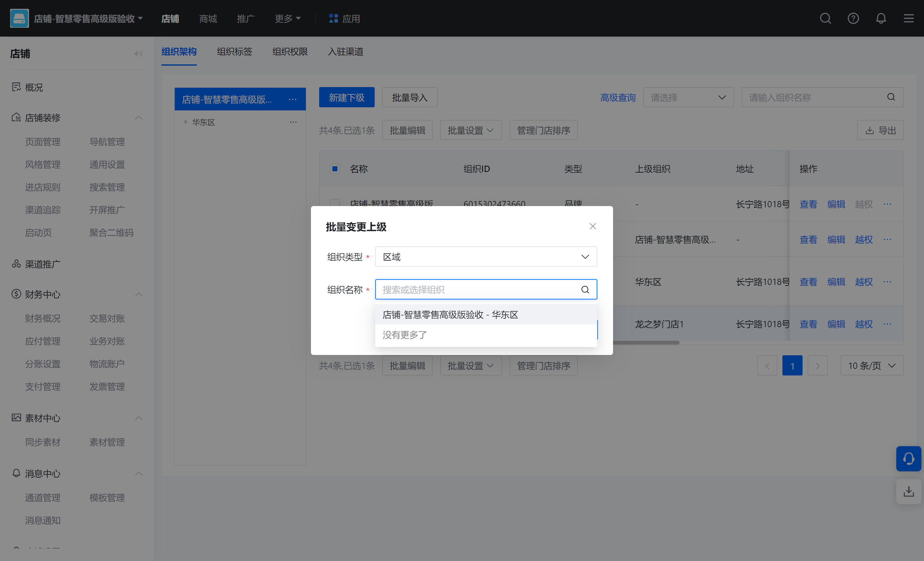Toggle checkbox for 店铺-智慧零售高级版 row
The image size is (924, 561).
pyautogui.click(x=335, y=203)
